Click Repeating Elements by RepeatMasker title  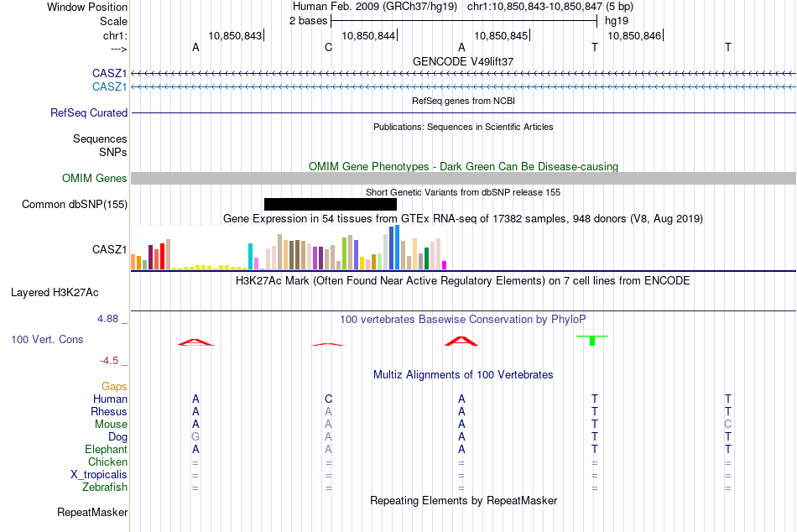point(464,500)
